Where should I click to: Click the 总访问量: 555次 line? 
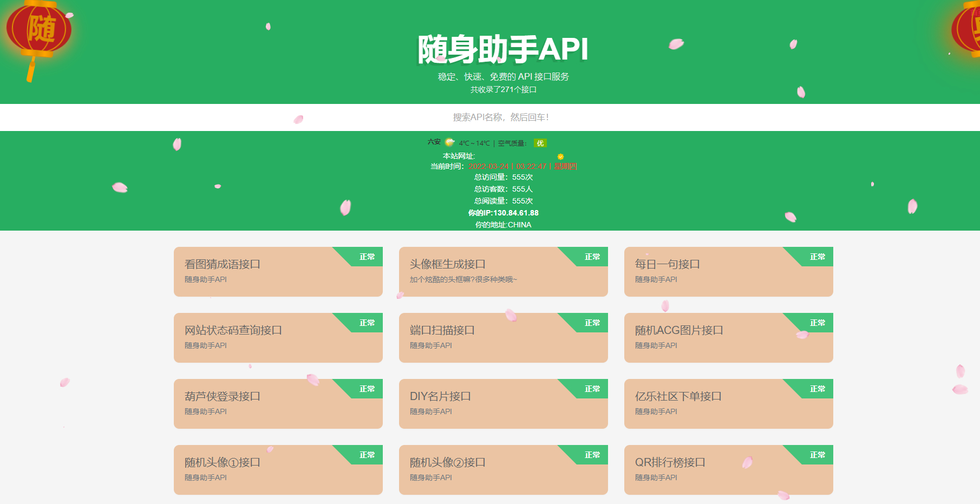(x=504, y=177)
